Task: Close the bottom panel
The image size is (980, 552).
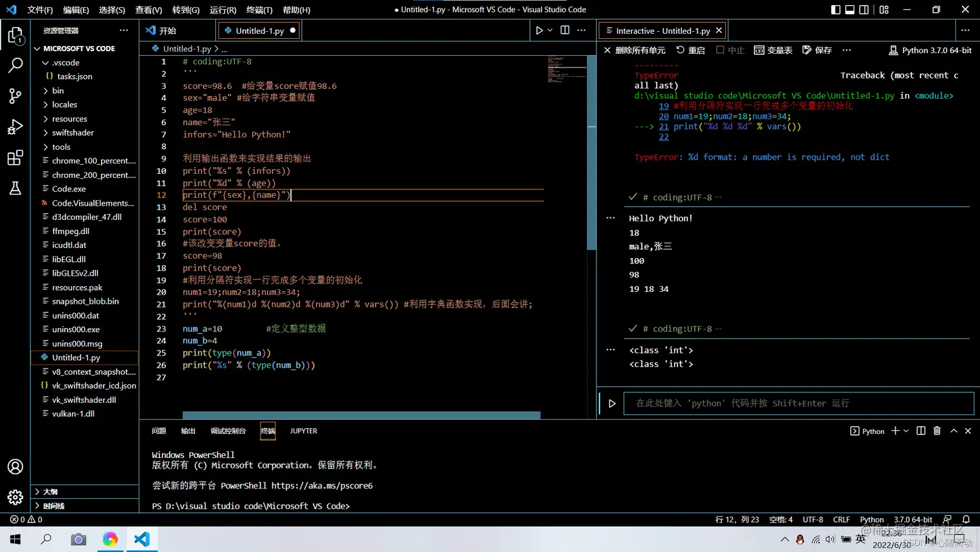Action: (968, 431)
